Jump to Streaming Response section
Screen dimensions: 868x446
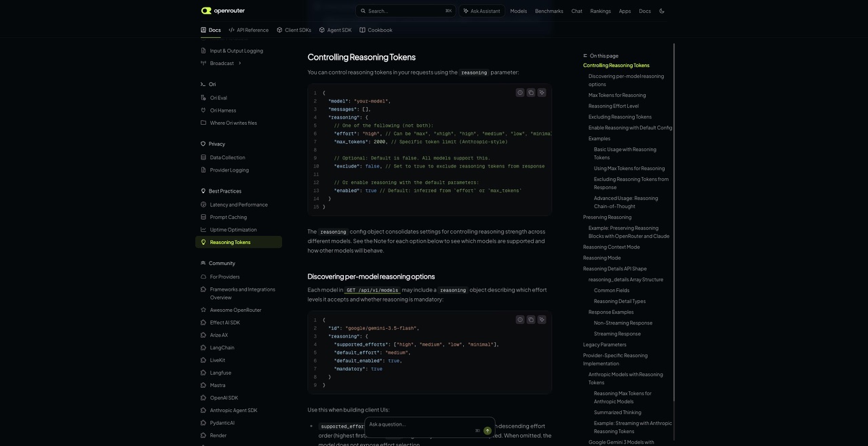[x=617, y=333]
